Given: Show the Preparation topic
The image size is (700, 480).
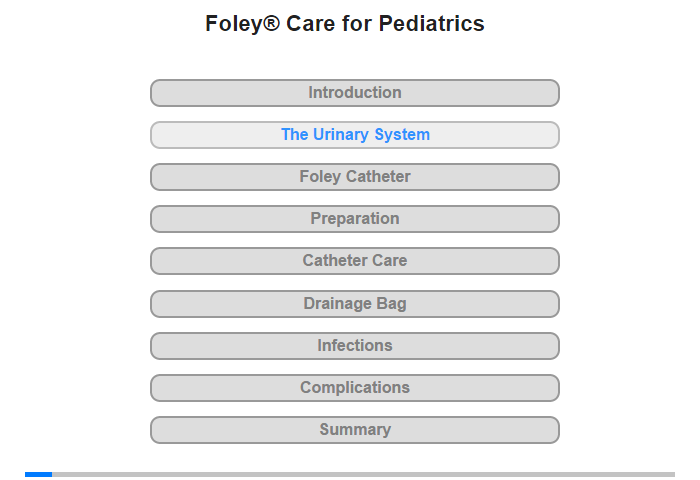Looking at the screenshot, I should [x=354, y=219].
